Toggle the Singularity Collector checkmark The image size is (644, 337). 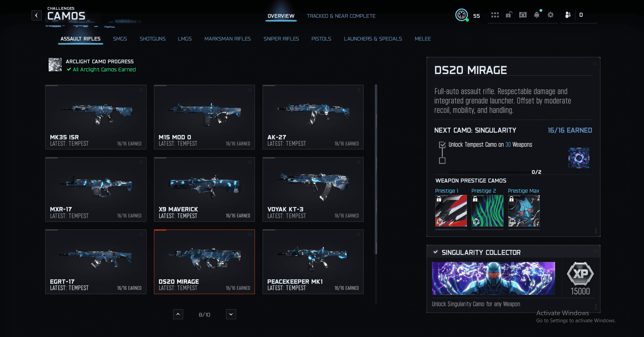(435, 252)
